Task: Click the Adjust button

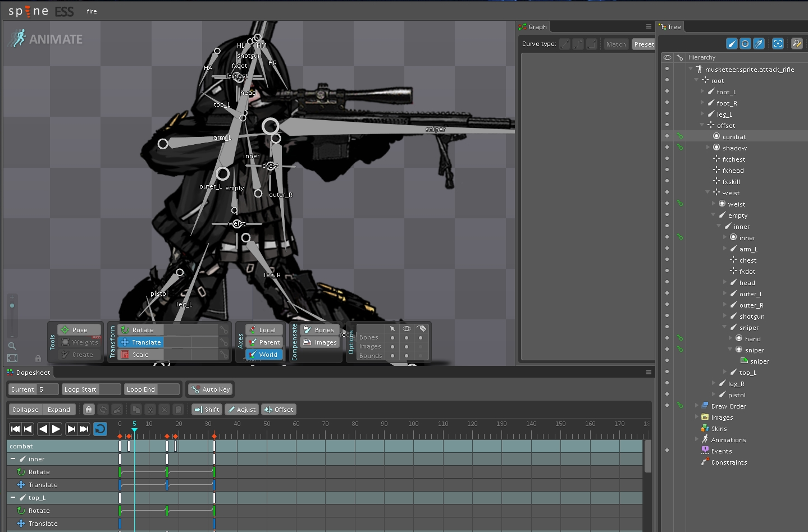Action: (x=241, y=410)
